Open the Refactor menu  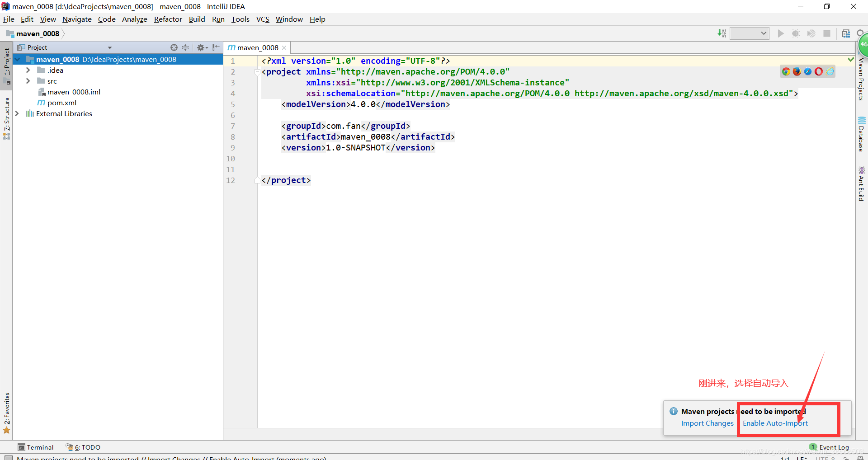pos(168,19)
